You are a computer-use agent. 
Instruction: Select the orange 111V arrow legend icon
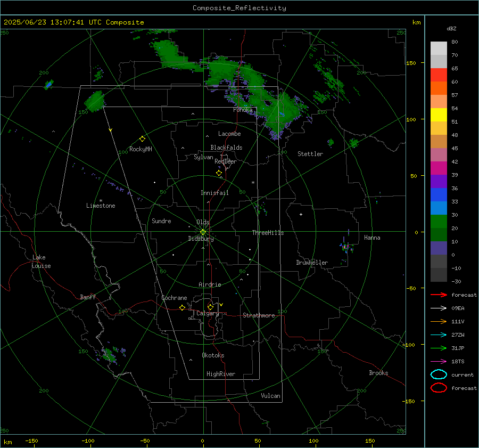[x=439, y=321]
